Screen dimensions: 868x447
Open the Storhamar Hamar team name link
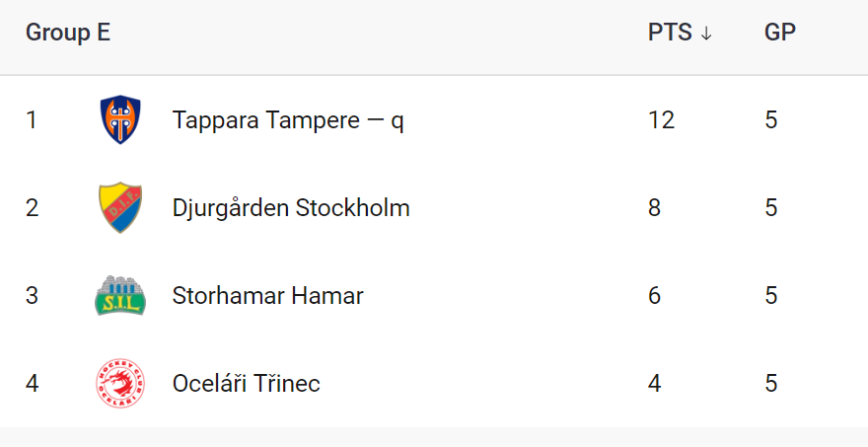267,295
